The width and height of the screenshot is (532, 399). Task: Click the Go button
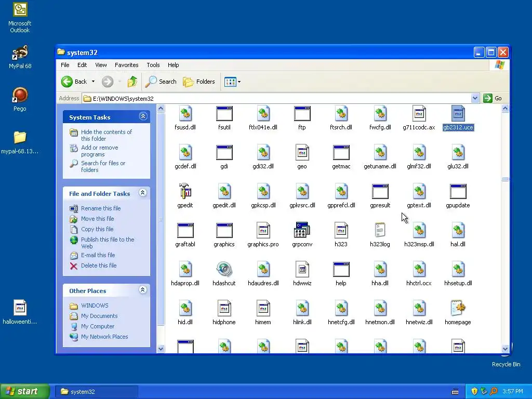pos(493,98)
